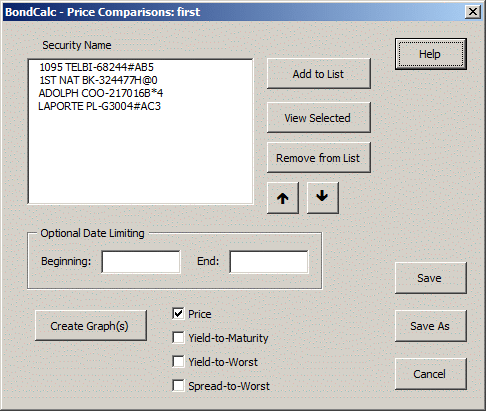
Task: Move selected security up with arrow
Action: coord(283,198)
